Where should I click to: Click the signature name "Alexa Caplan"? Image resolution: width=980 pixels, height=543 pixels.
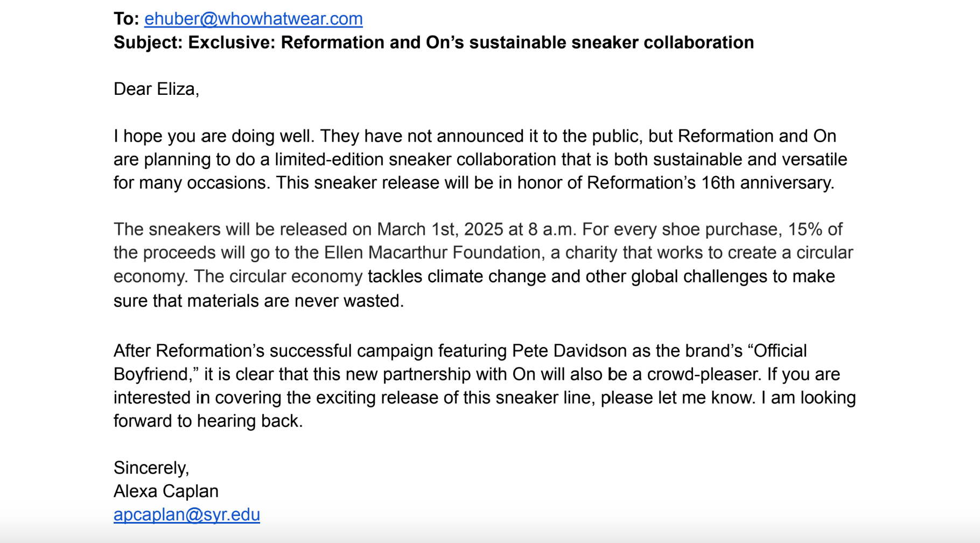[x=166, y=491]
